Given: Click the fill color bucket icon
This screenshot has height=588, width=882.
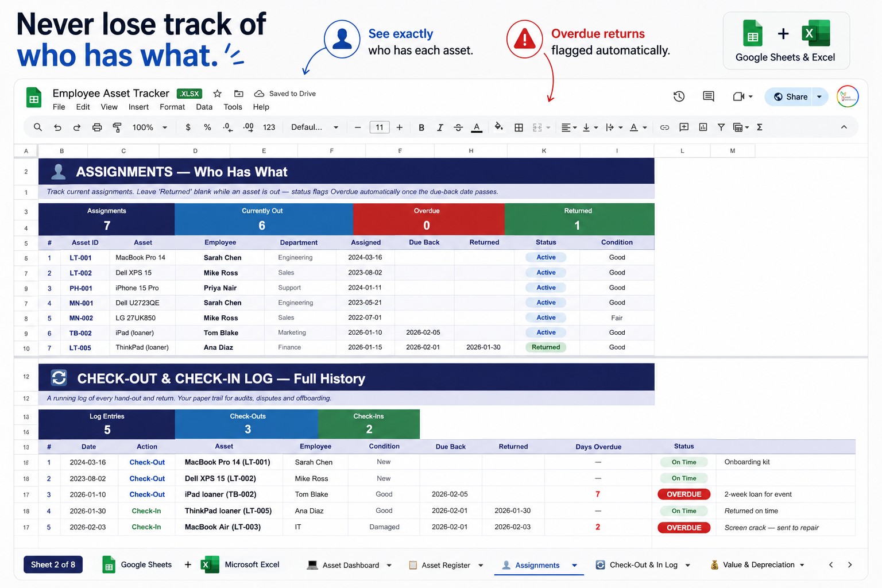Looking at the screenshot, I should pos(498,127).
